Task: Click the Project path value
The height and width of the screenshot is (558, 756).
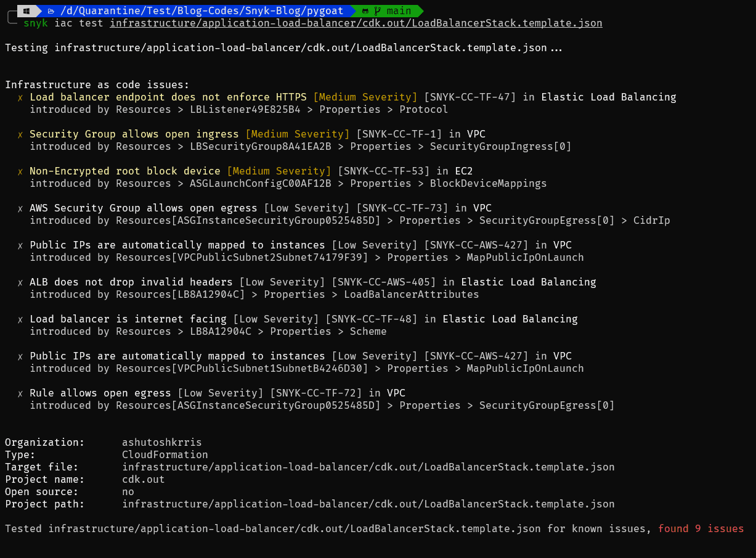Action: pos(368,504)
